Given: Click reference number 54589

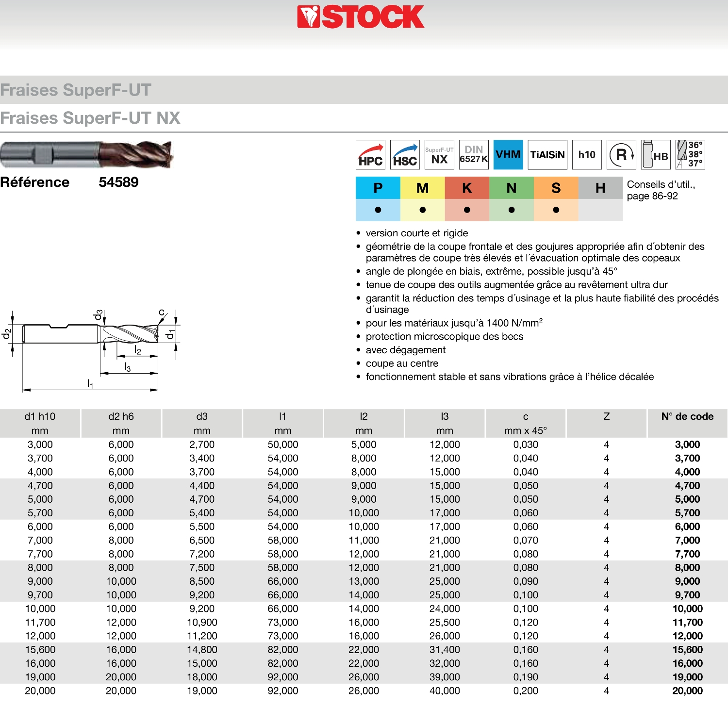Looking at the screenshot, I should pyautogui.click(x=118, y=182).
